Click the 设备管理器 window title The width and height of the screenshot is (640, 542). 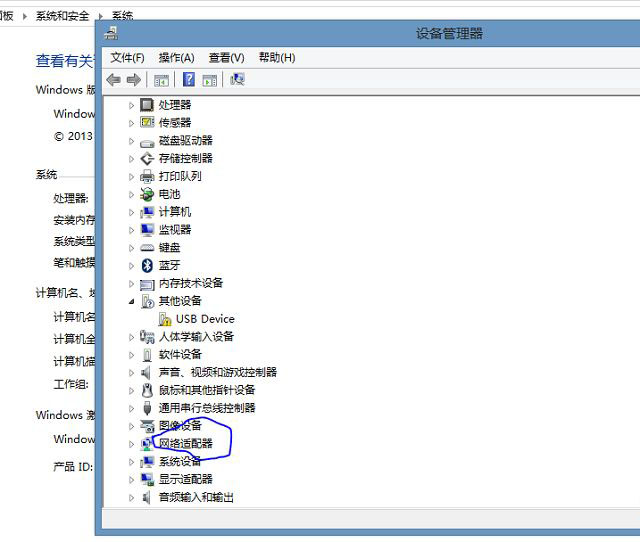[x=449, y=33]
